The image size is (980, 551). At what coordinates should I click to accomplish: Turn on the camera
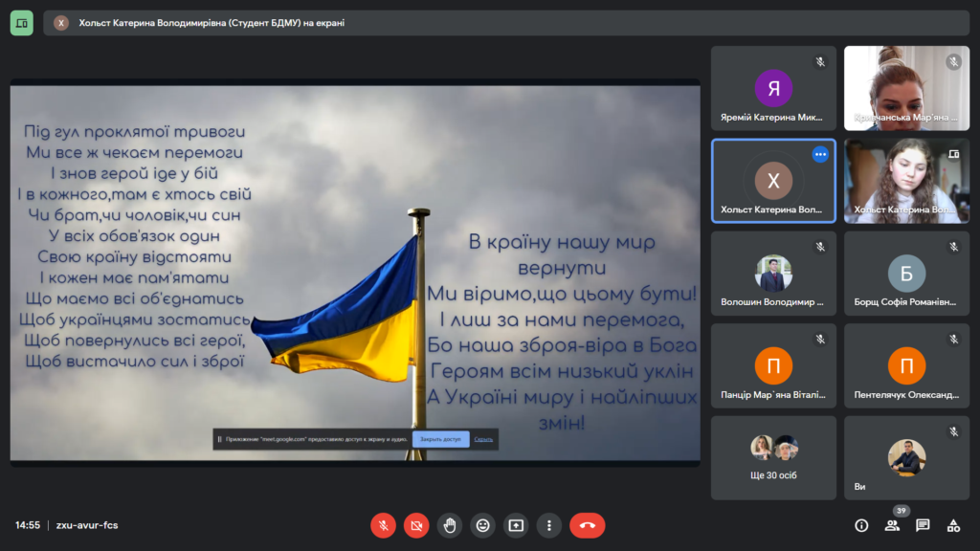(x=416, y=525)
